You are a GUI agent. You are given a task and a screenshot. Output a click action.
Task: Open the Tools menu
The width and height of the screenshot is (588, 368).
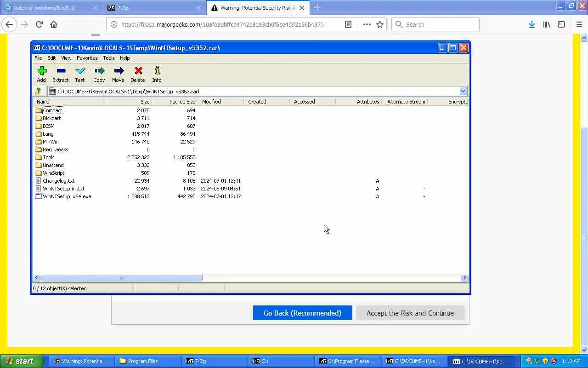click(x=109, y=58)
